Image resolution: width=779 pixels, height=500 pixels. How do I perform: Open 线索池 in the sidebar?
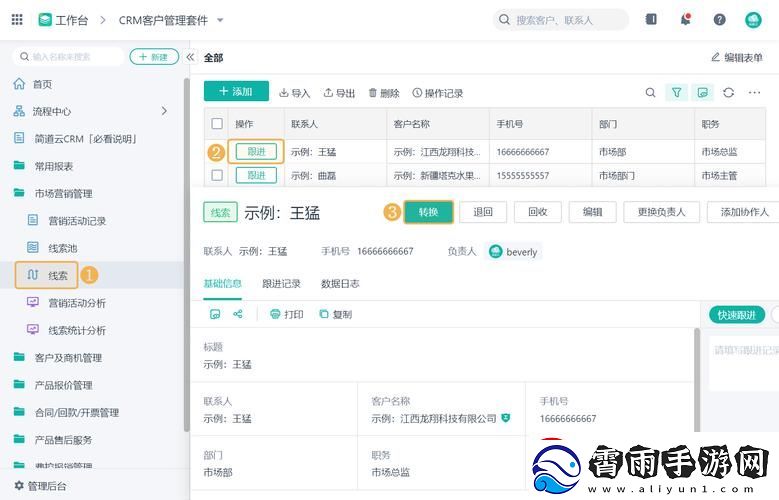(62, 248)
